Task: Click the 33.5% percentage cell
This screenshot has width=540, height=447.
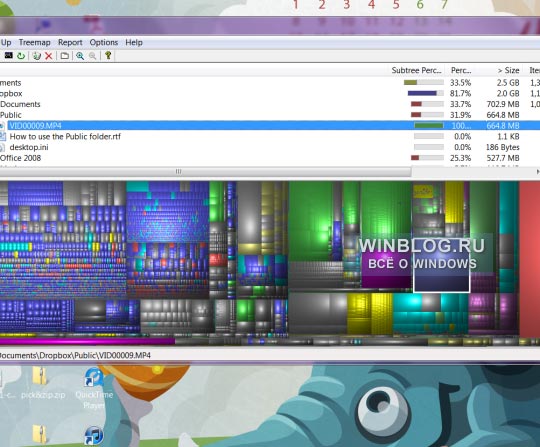Action: [460, 83]
